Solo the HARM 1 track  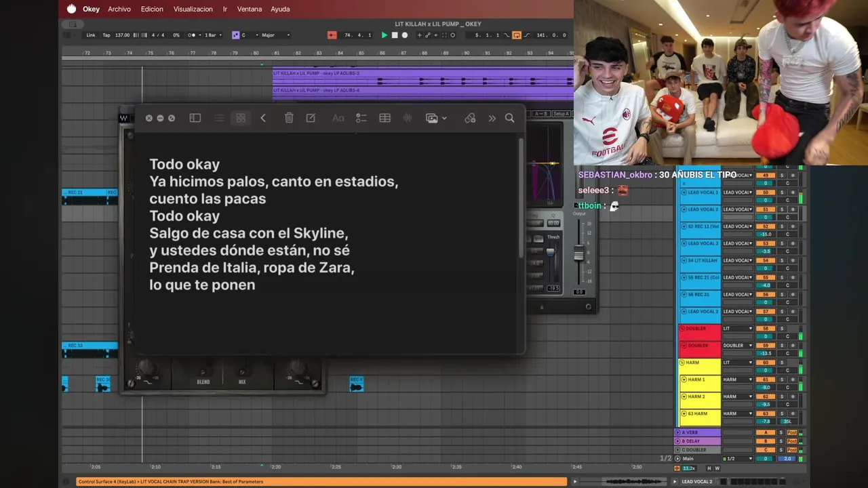pyautogui.click(x=781, y=380)
